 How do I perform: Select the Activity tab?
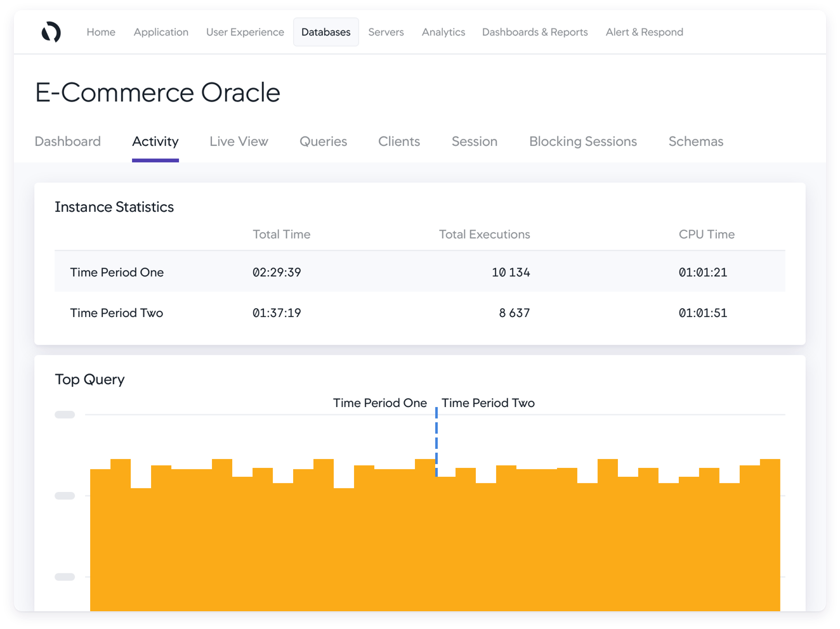(155, 142)
